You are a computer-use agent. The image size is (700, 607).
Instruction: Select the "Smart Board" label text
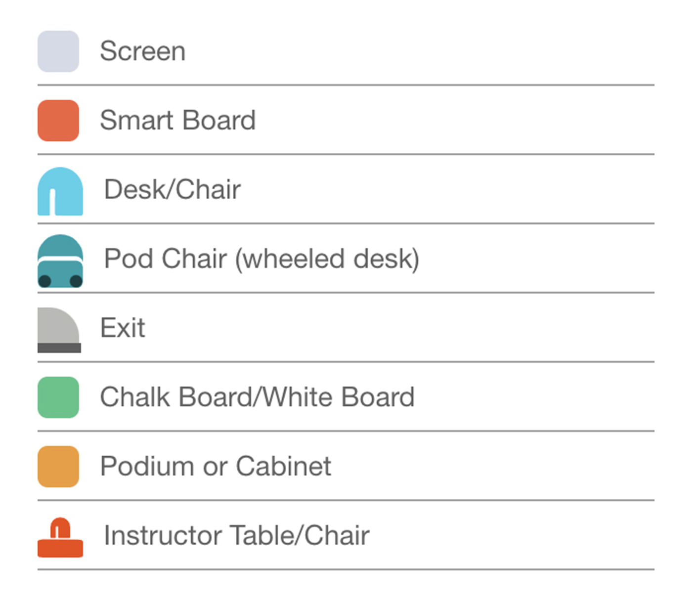coord(177,121)
